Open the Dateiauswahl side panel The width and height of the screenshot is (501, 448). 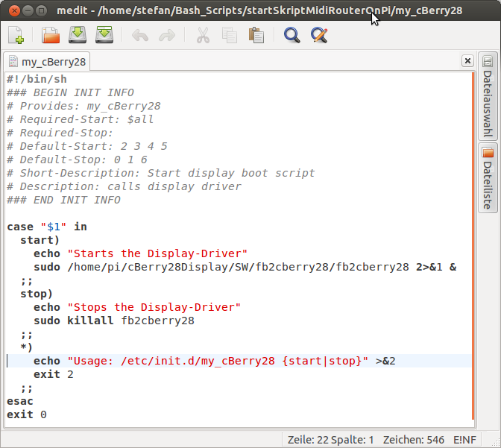(x=488, y=96)
